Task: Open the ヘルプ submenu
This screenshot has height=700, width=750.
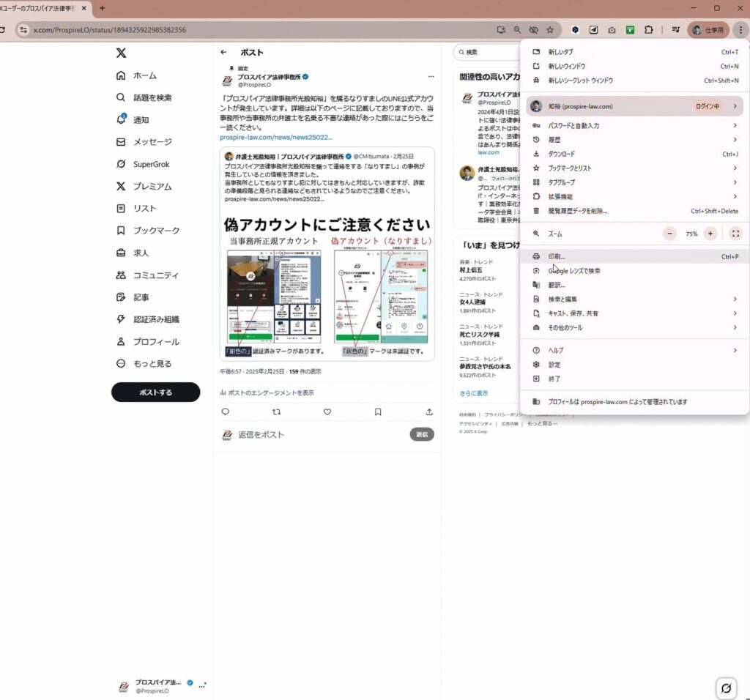Action: pos(634,351)
